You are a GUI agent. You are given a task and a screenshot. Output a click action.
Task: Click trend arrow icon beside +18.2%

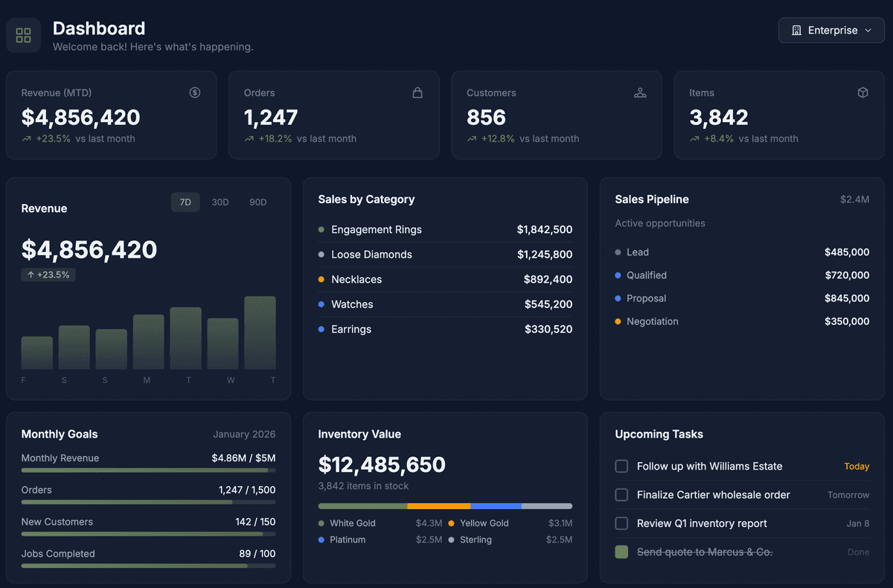[249, 138]
